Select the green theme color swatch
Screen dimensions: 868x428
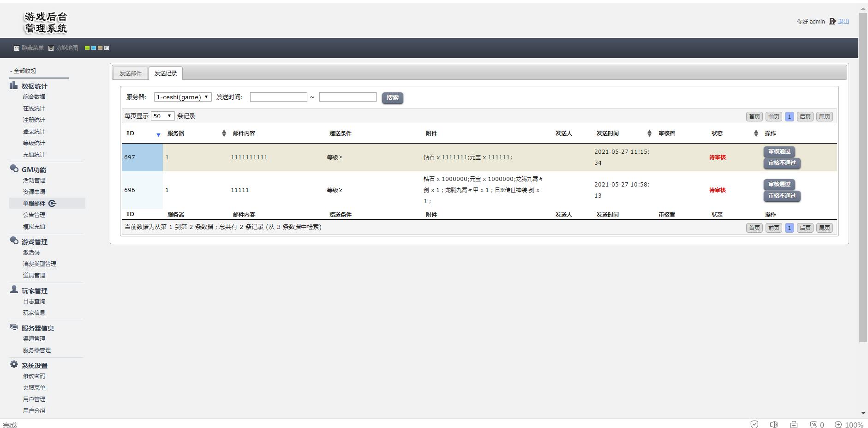87,48
